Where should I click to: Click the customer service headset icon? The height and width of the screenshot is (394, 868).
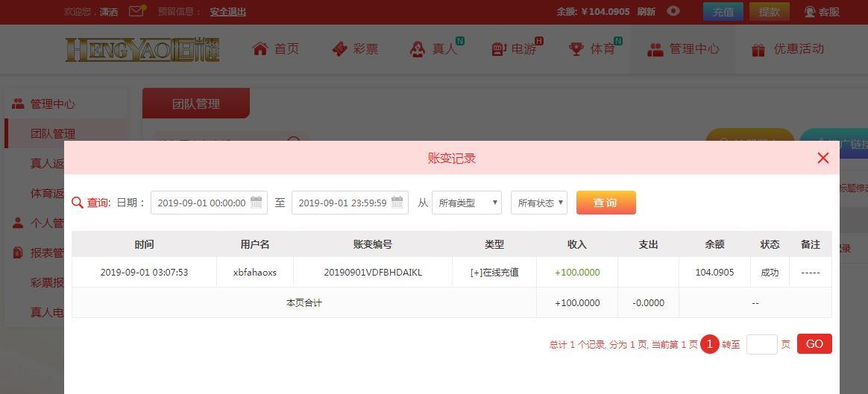click(809, 12)
